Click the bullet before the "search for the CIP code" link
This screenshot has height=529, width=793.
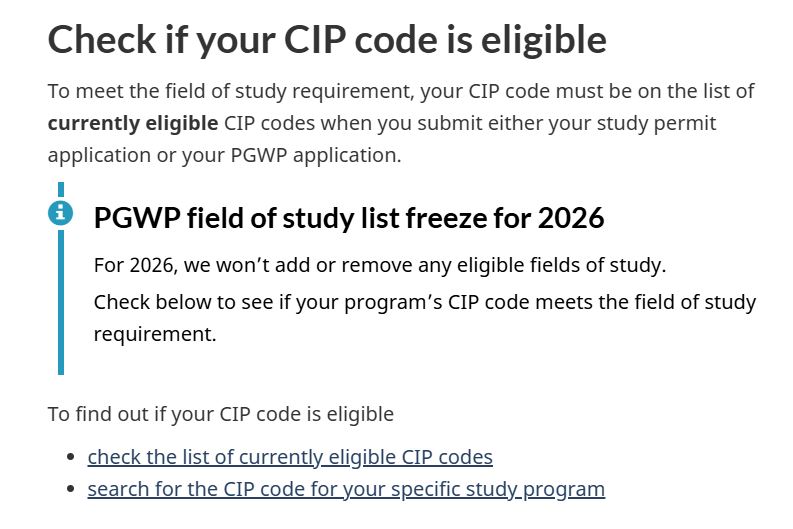point(70,490)
